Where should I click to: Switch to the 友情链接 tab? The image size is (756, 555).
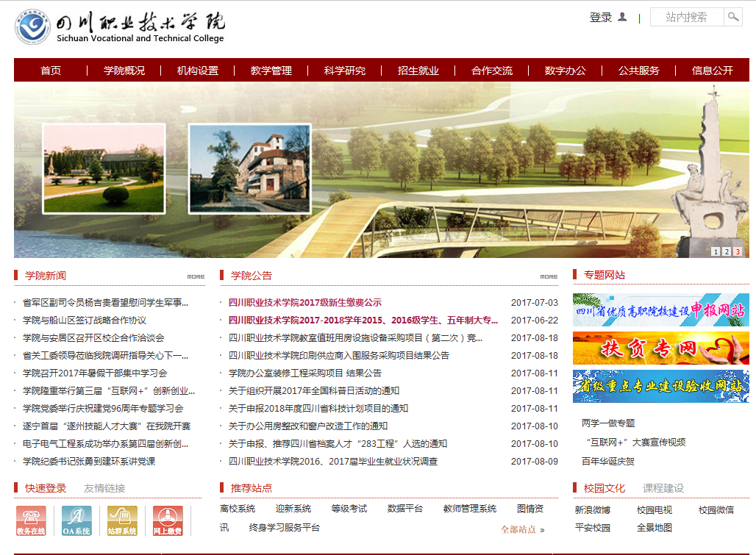pyautogui.click(x=104, y=488)
